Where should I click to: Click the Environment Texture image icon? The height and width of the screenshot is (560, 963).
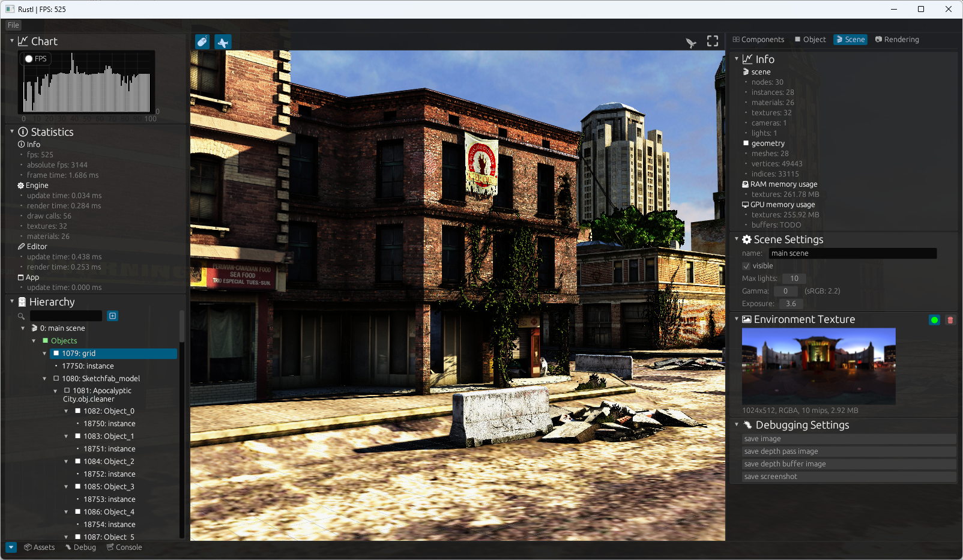point(747,319)
